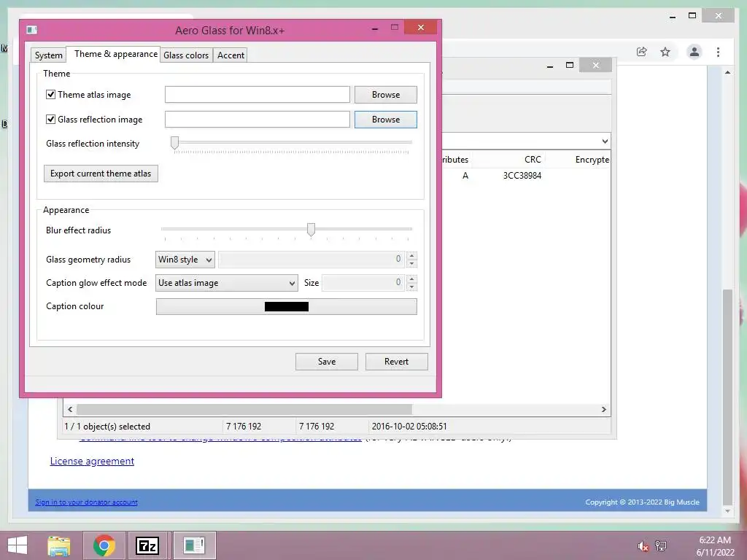The width and height of the screenshot is (747, 560).
Task: Select the CRC value 3CC38984
Action: point(522,175)
